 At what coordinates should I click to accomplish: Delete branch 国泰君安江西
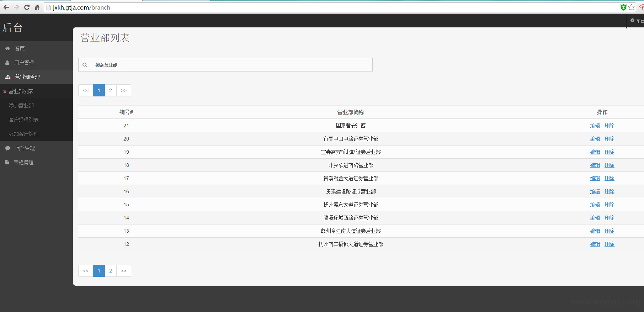coord(610,126)
